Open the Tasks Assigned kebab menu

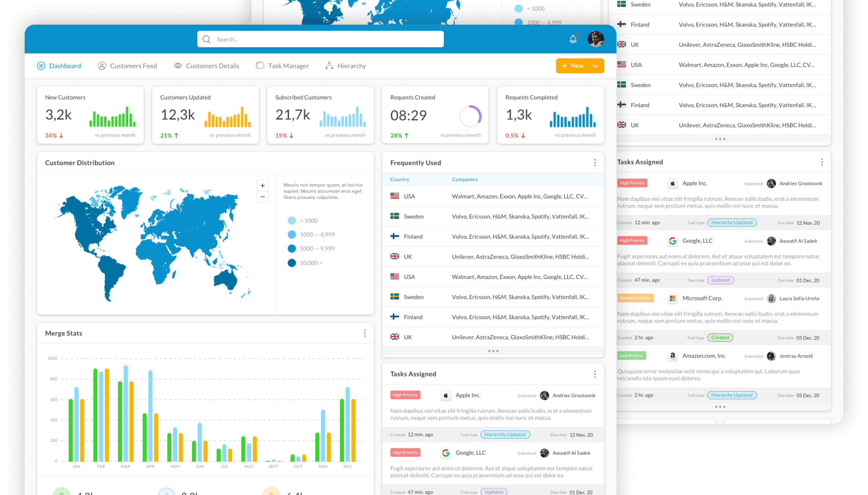pos(595,374)
